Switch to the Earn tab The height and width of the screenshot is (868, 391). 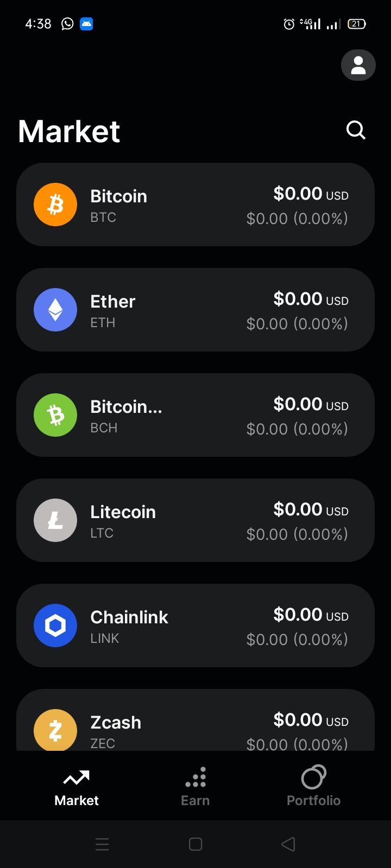click(195, 787)
